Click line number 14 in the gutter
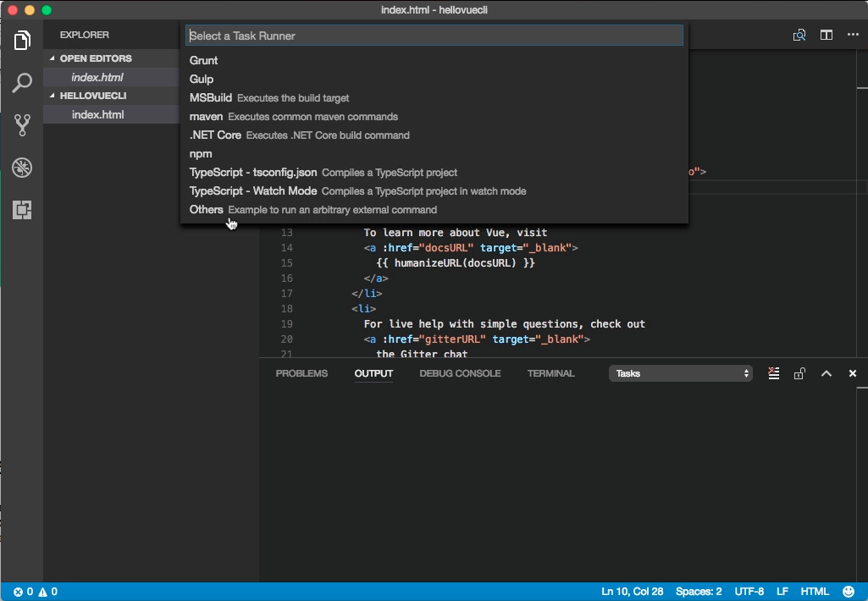The width and height of the screenshot is (868, 601). click(287, 248)
